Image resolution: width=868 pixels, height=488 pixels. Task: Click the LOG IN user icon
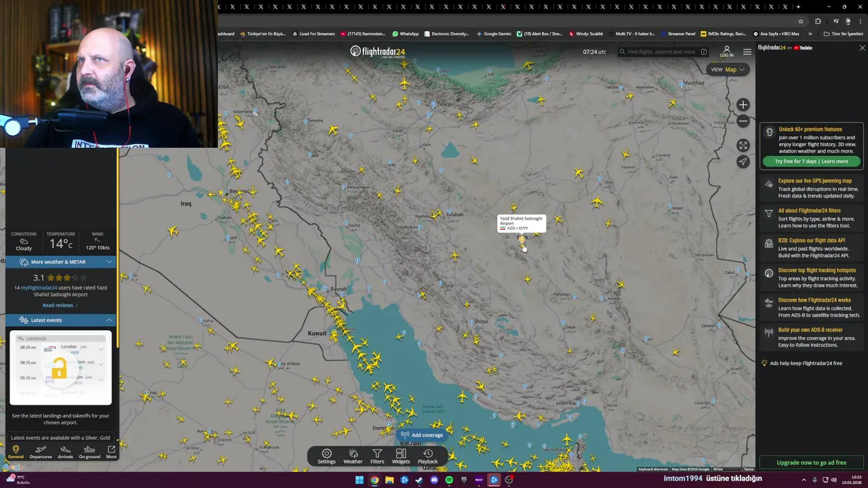(726, 52)
